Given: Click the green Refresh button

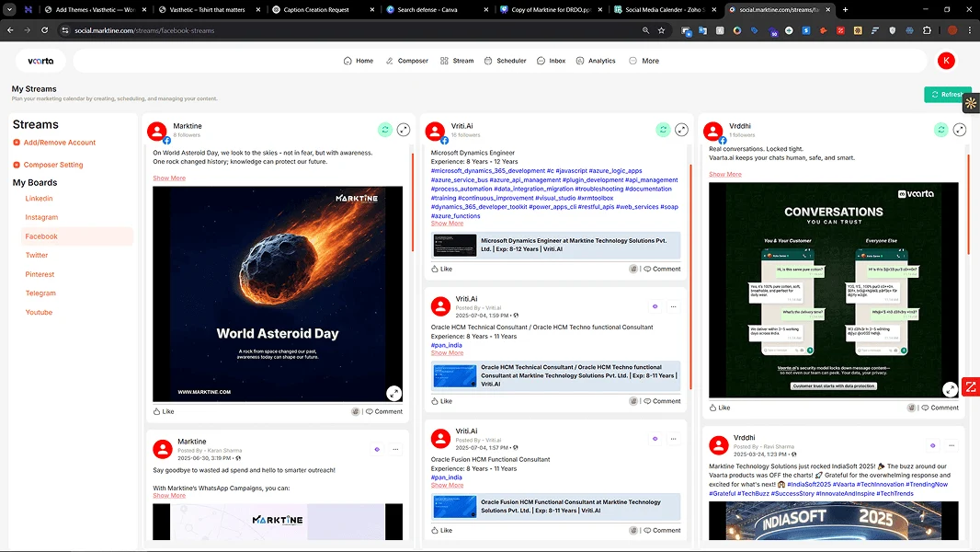Looking at the screenshot, I should (x=947, y=95).
